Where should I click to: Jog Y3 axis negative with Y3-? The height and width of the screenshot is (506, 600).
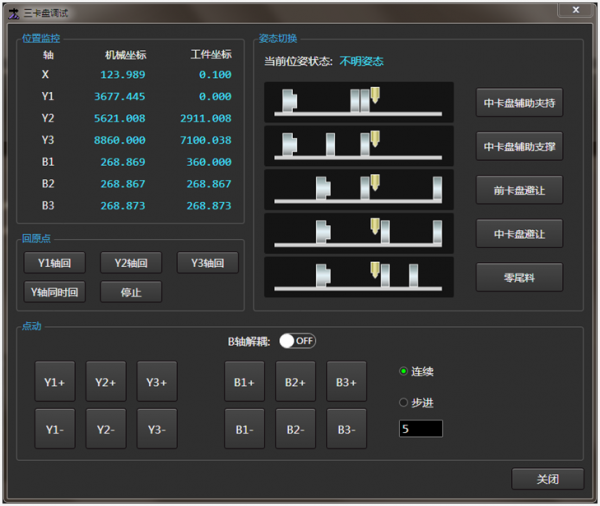point(157,429)
